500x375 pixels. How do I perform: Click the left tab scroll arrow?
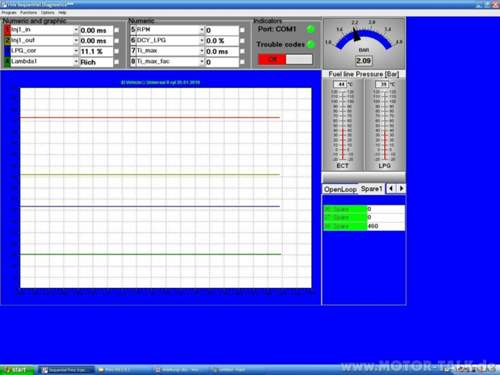391,189
